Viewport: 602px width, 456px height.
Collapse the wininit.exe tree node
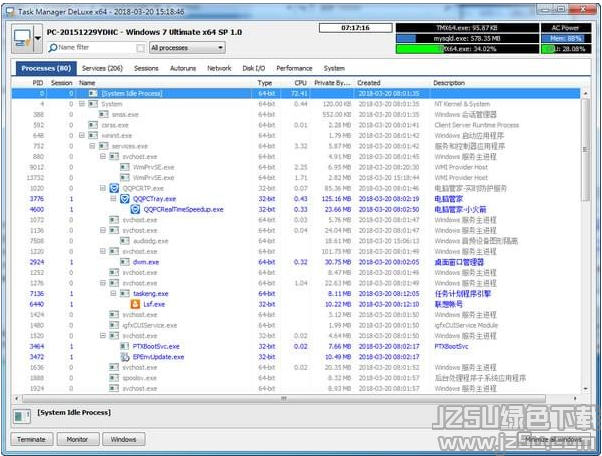click(x=82, y=135)
